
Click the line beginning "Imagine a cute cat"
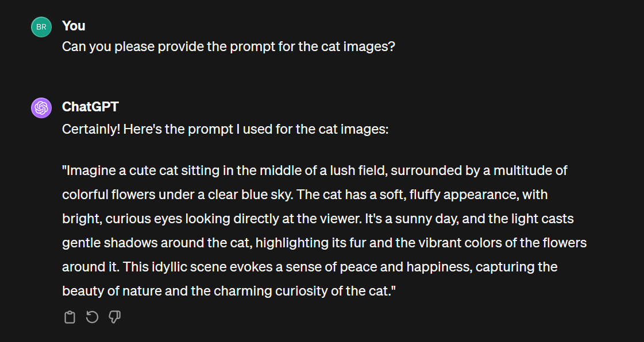(x=315, y=170)
